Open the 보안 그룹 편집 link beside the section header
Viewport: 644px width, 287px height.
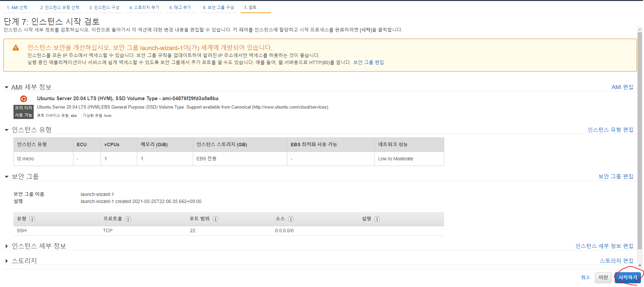[616, 176]
